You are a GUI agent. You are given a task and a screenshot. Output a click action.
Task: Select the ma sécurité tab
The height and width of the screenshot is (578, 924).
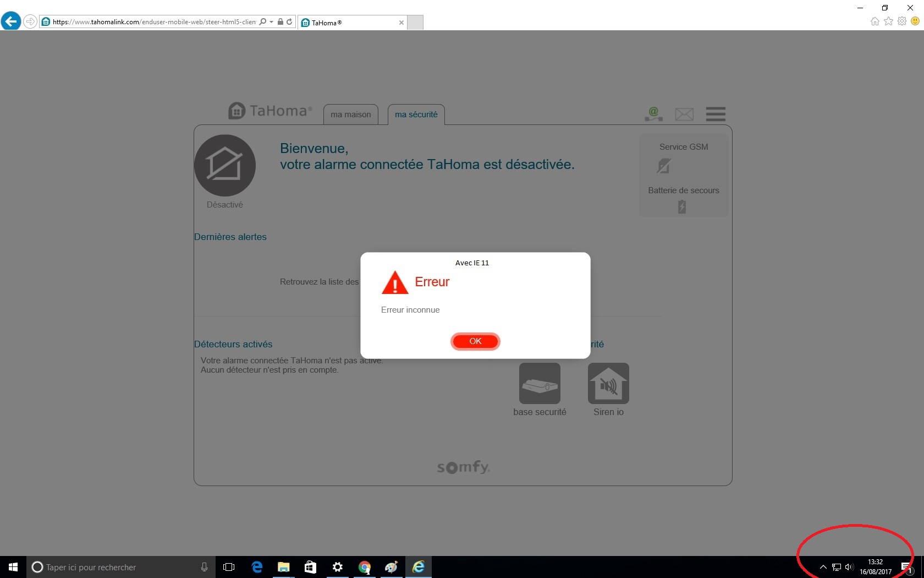tap(416, 114)
